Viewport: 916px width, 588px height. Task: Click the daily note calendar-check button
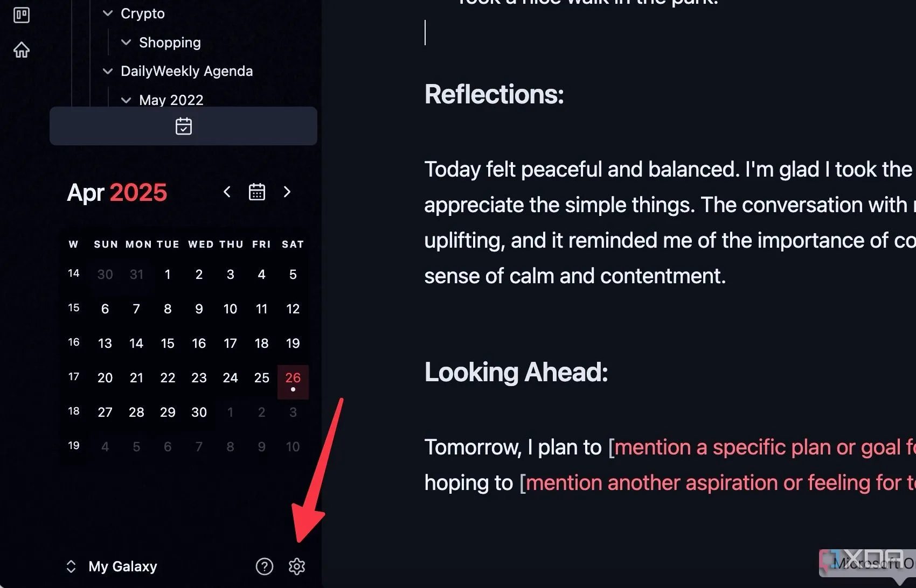[183, 126]
